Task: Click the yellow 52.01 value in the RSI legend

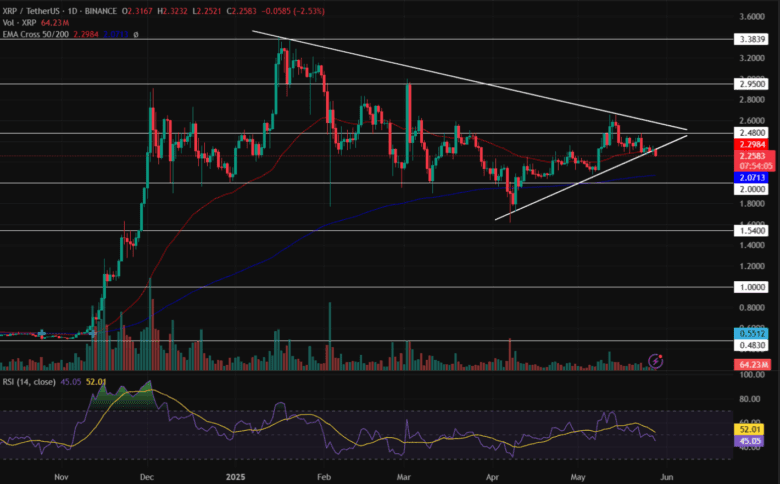Action: click(x=96, y=382)
